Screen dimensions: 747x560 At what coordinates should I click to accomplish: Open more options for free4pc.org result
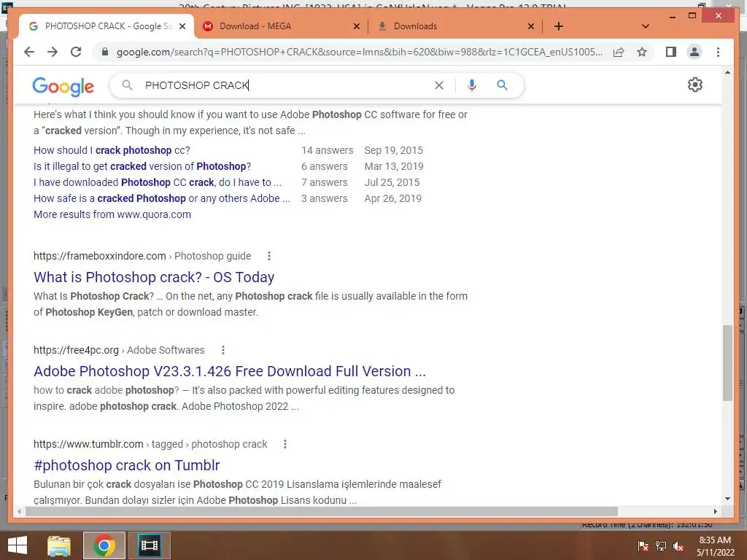(x=222, y=351)
